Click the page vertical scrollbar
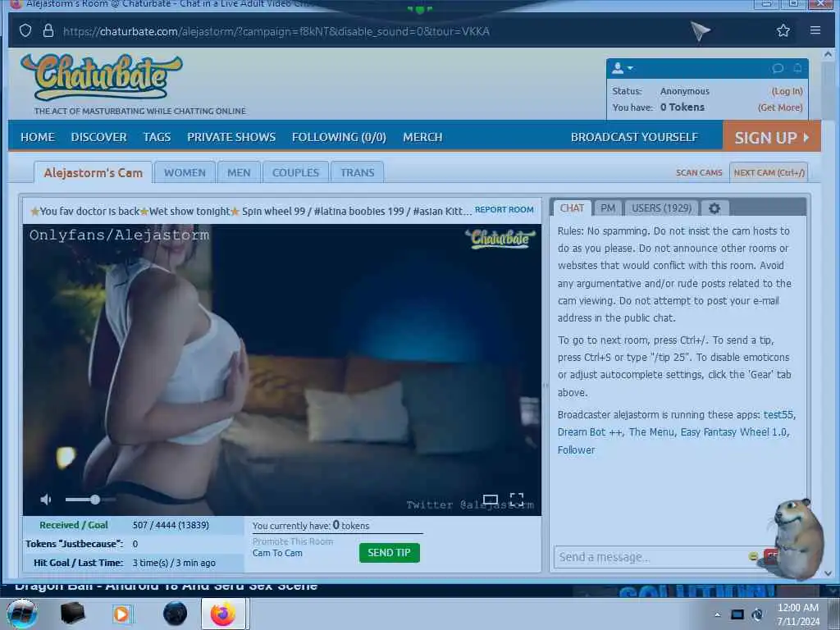The width and height of the screenshot is (840, 630). tap(829, 313)
